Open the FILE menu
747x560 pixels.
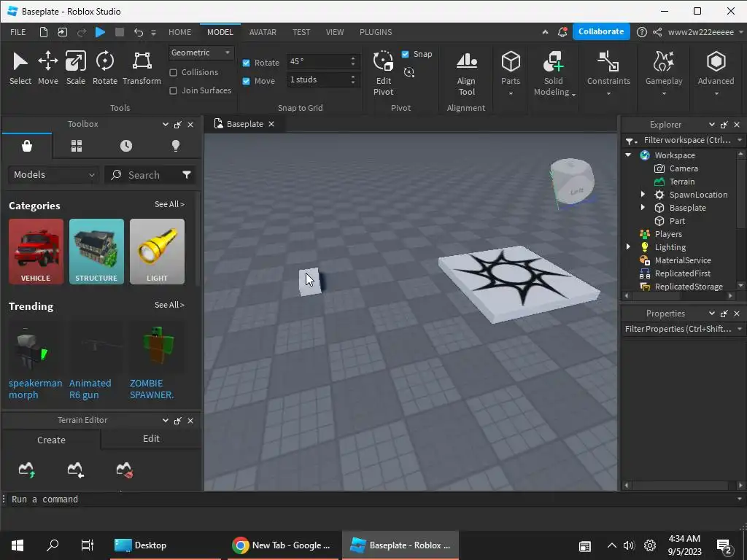pos(18,32)
